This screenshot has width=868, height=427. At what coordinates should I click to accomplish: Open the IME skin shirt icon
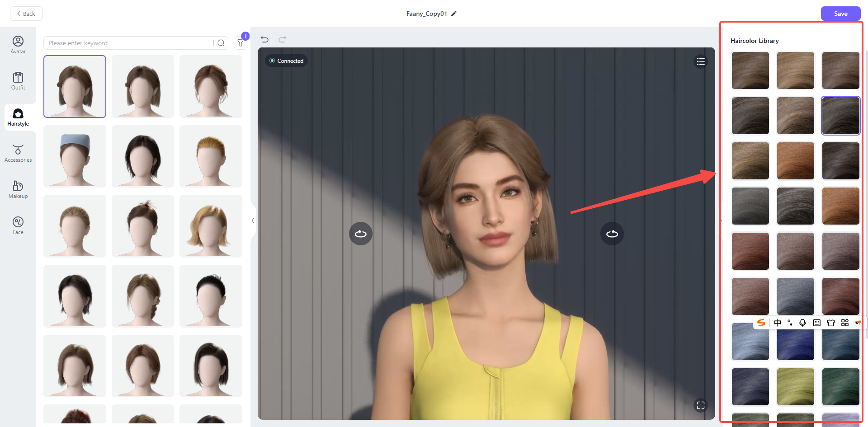[x=831, y=323]
